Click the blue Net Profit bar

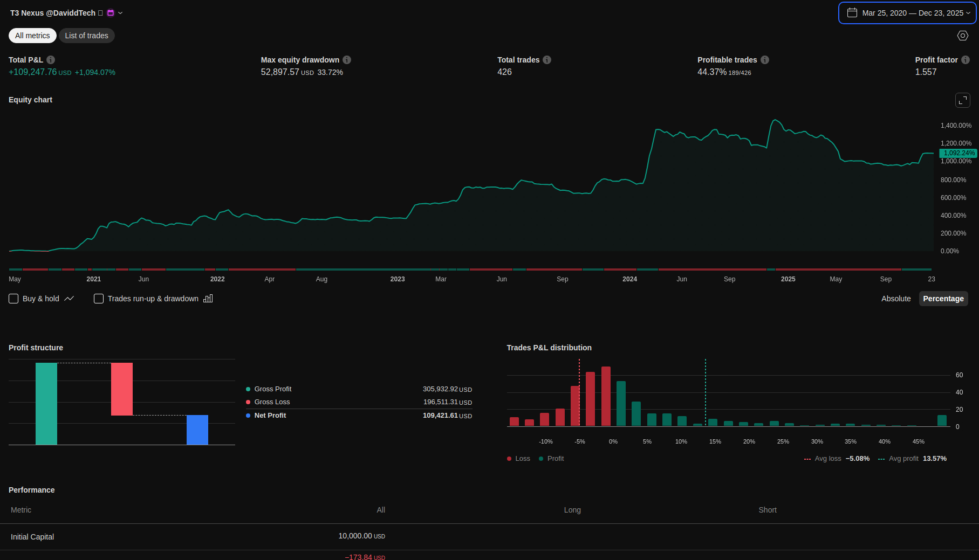(197, 430)
